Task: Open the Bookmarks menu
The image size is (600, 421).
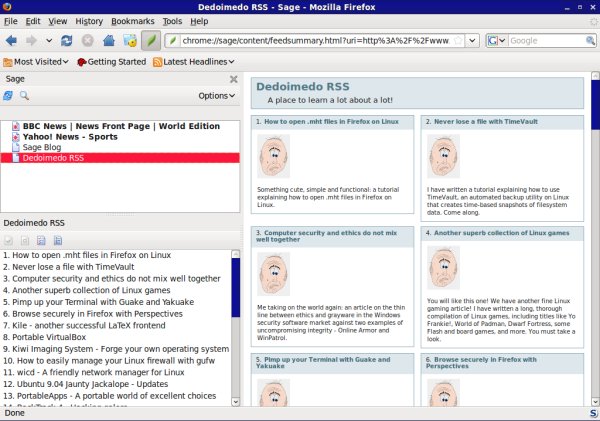Action: 133,20
